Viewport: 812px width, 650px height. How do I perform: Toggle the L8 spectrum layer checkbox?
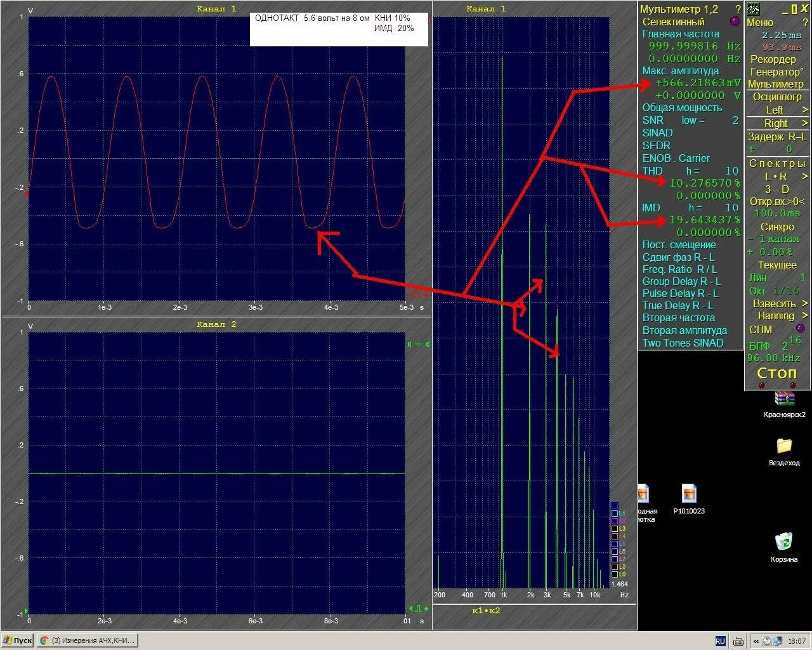pyautogui.click(x=614, y=566)
